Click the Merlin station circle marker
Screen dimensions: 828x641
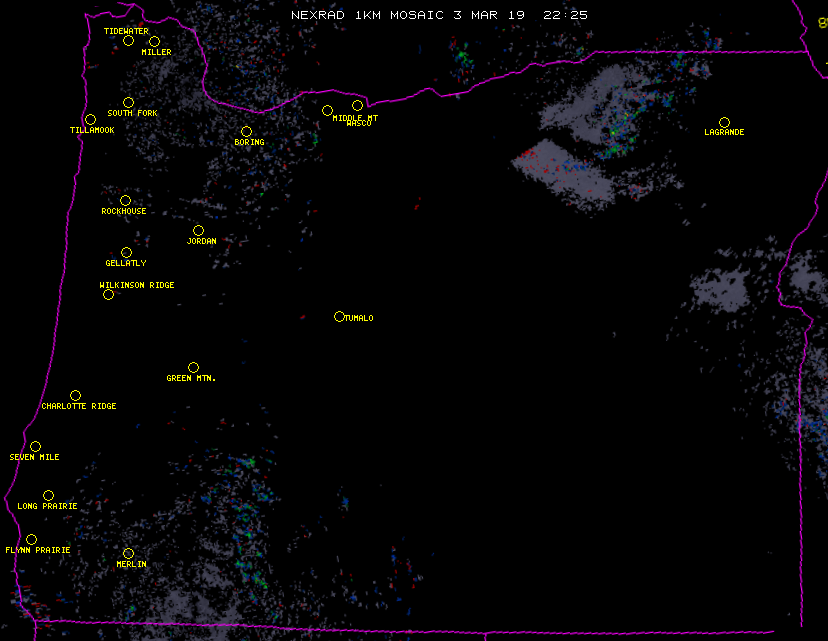(x=128, y=553)
